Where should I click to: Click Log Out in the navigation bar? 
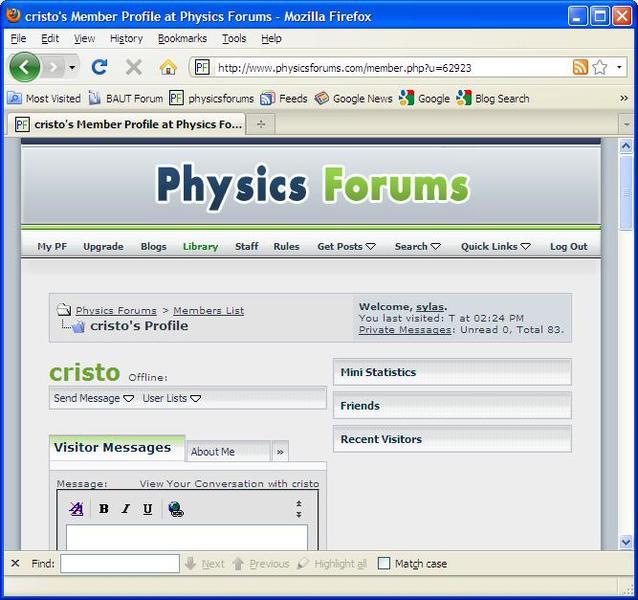[568, 247]
